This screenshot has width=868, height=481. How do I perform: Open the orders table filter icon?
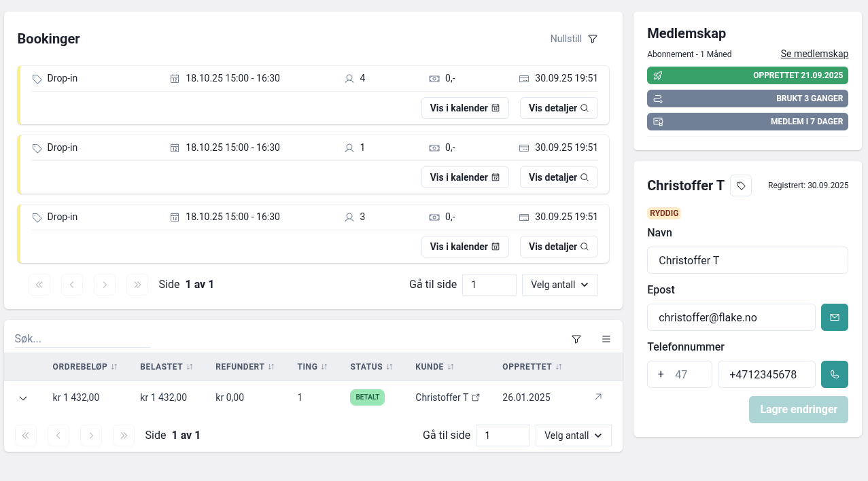[576, 339]
